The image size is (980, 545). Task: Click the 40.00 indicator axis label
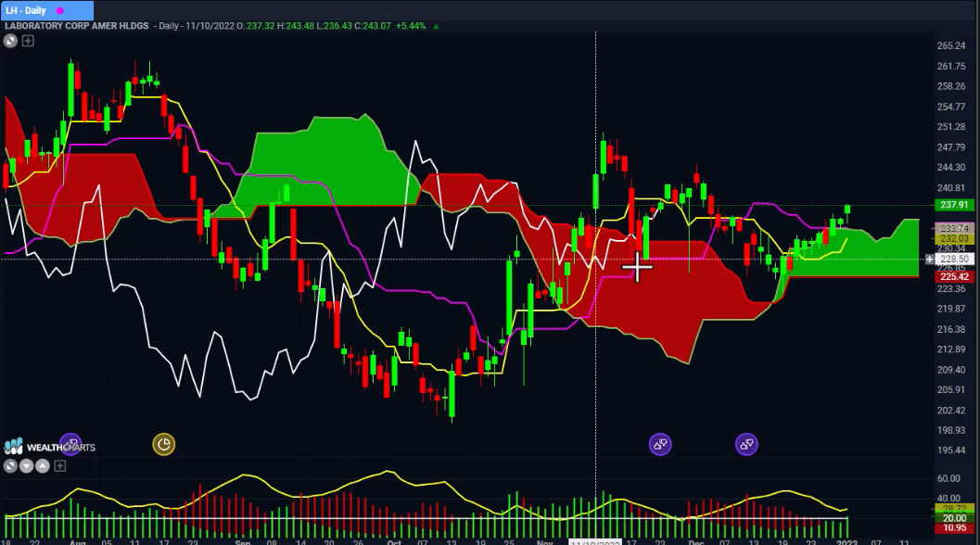tap(948, 499)
